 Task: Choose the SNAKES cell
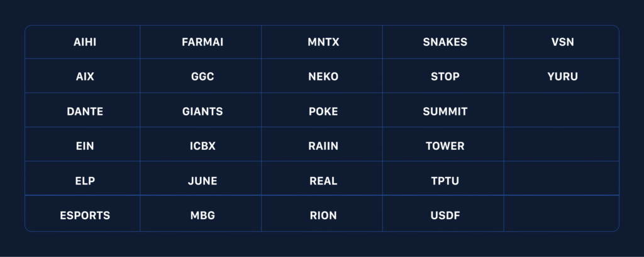point(445,42)
